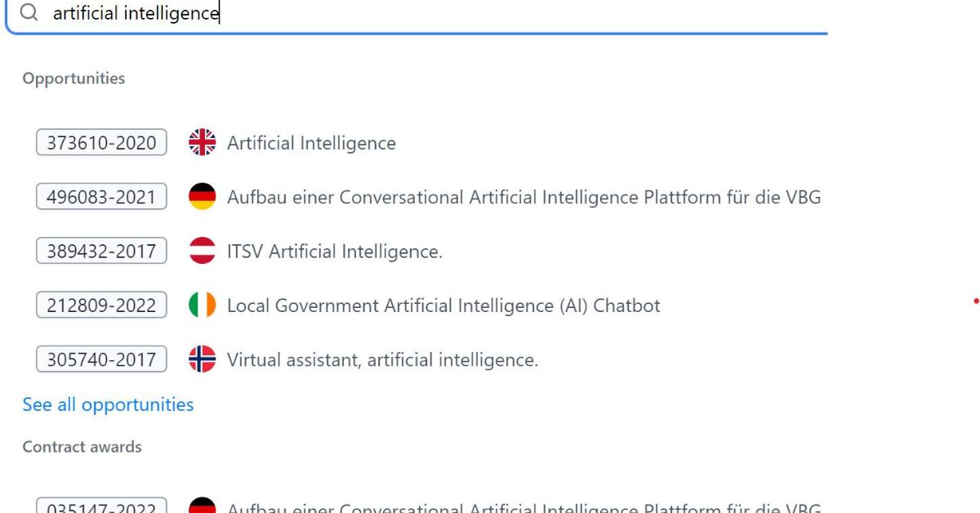Click the Norwegian flag icon
The image size is (980, 513).
click(202, 359)
